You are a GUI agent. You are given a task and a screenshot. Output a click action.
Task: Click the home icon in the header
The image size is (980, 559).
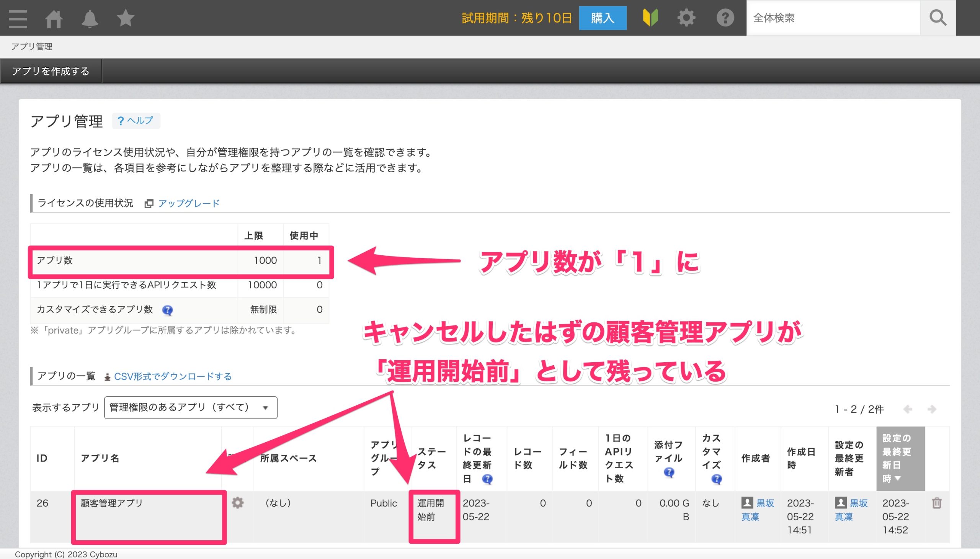54,18
